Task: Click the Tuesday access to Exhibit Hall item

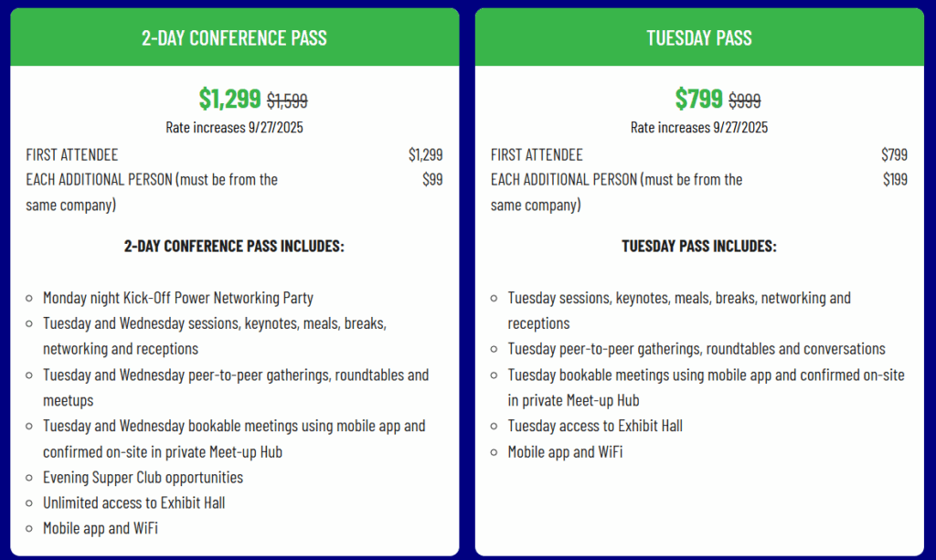Action: point(595,426)
